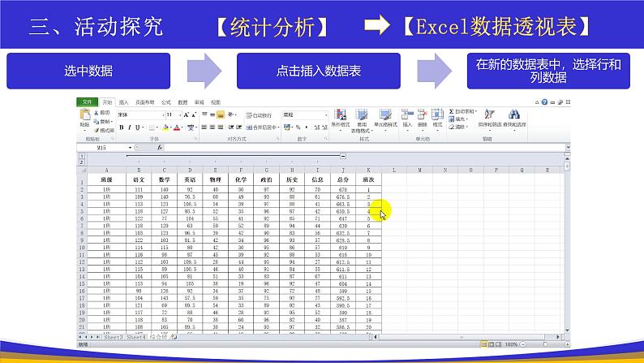Apply bold with the B icon
This screenshot has height=363, width=644.
click(122, 127)
